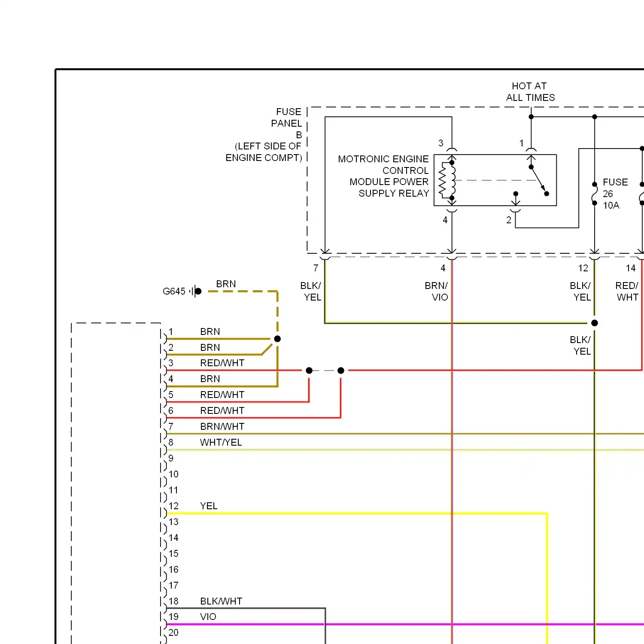Click relay terminal number 3 above the coil
The height and width of the screenshot is (644, 644).
pos(440,143)
